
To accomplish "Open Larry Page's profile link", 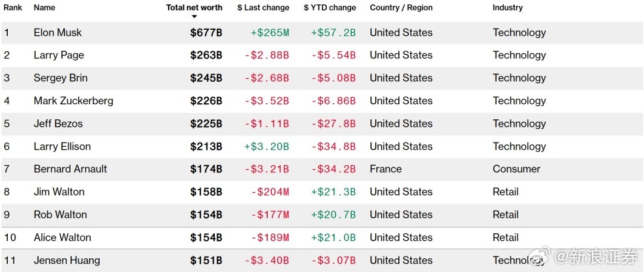I will point(59,55).
